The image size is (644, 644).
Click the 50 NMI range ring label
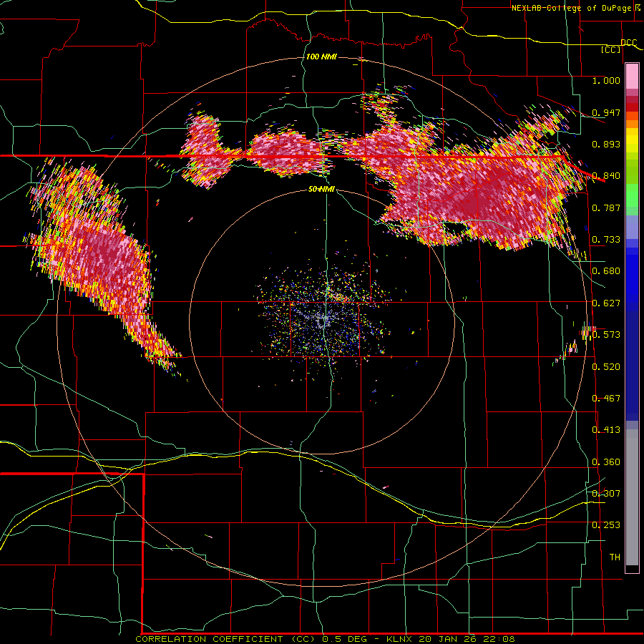click(x=321, y=190)
